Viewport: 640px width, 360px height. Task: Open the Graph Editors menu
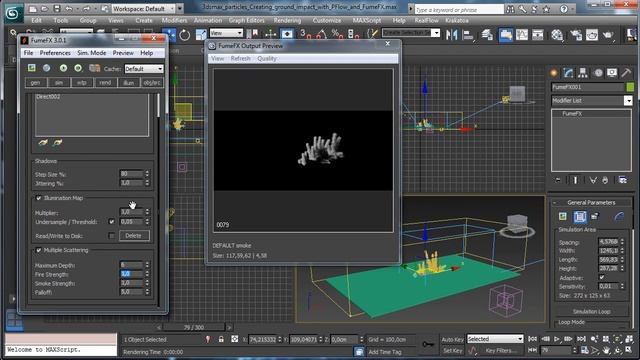coord(247,20)
